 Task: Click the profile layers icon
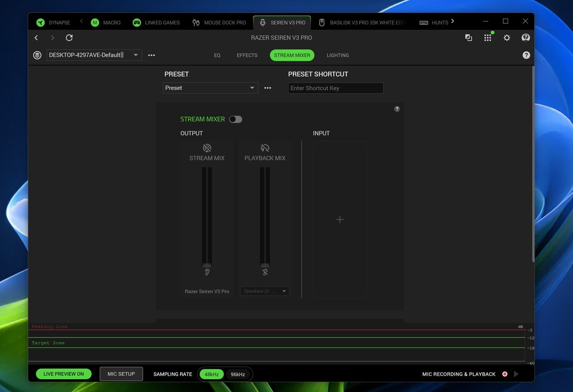click(x=37, y=55)
